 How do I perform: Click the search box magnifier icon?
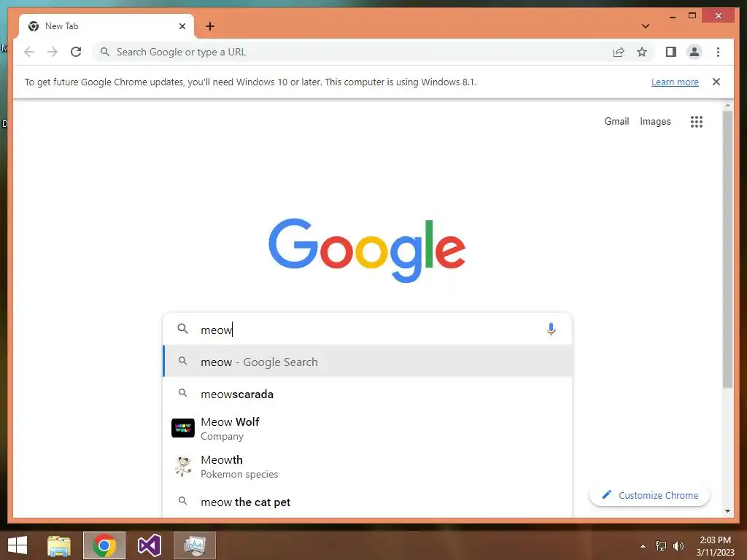[x=182, y=329]
